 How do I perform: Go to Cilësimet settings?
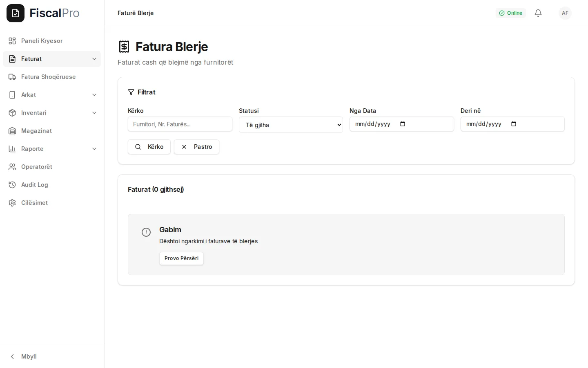tap(52, 203)
